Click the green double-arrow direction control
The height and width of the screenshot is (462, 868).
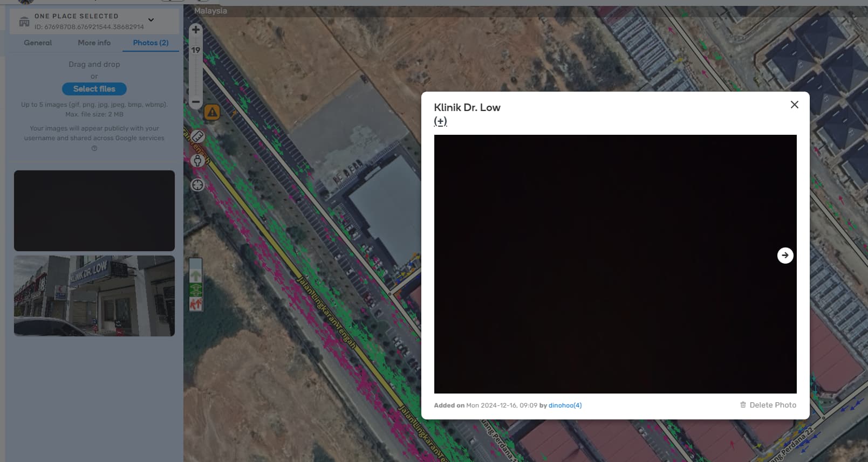[196, 290]
